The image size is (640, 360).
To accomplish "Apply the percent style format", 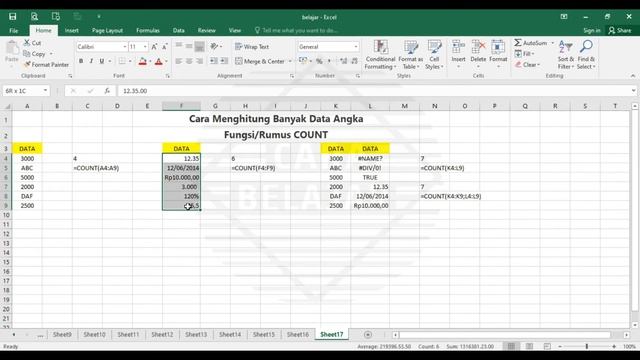I will coord(319,61).
